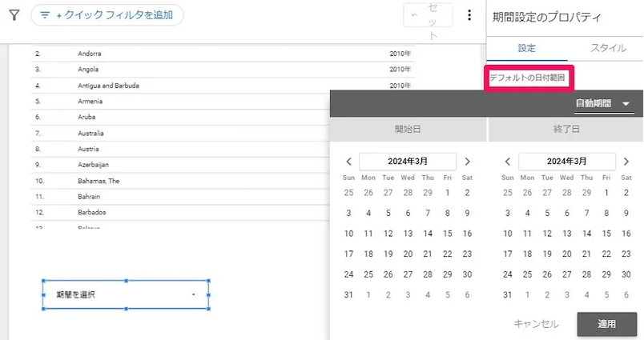
Task: Click the 開始日 start date header
Action: [408, 129]
